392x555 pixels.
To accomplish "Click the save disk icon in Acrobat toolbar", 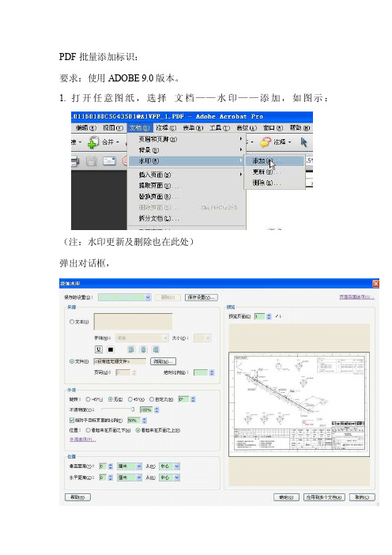I will click(91, 161).
